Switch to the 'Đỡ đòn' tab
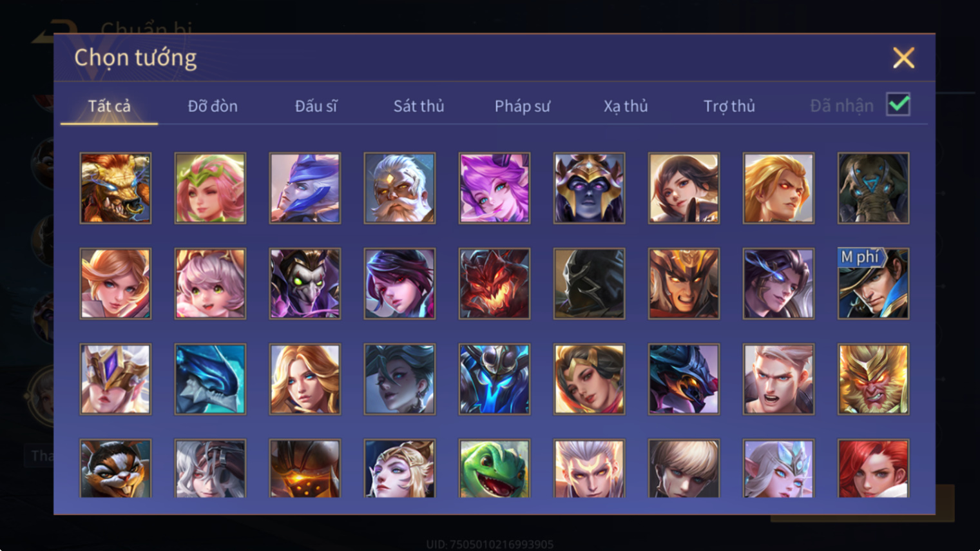This screenshot has height=551, width=980. click(213, 106)
